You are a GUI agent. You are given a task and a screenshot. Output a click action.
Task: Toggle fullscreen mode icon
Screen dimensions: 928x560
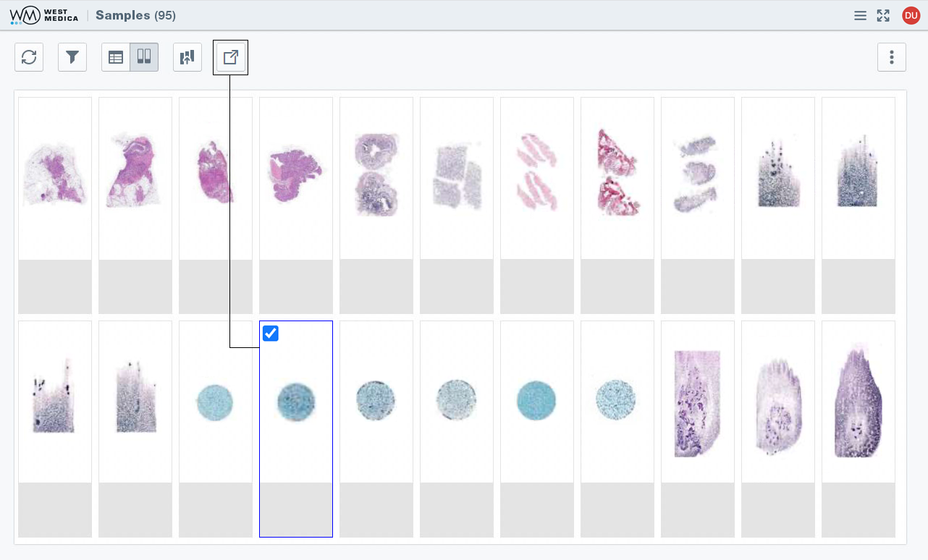click(x=883, y=15)
